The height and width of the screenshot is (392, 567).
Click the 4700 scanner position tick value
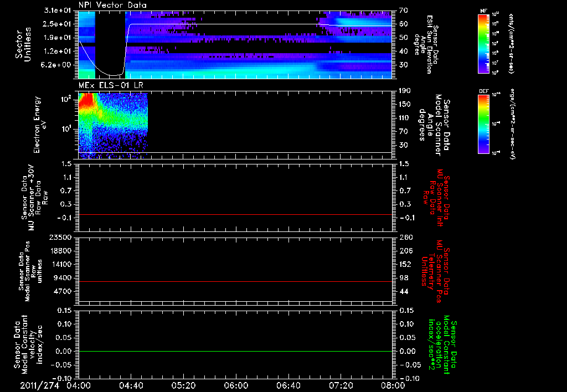pos(62,291)
